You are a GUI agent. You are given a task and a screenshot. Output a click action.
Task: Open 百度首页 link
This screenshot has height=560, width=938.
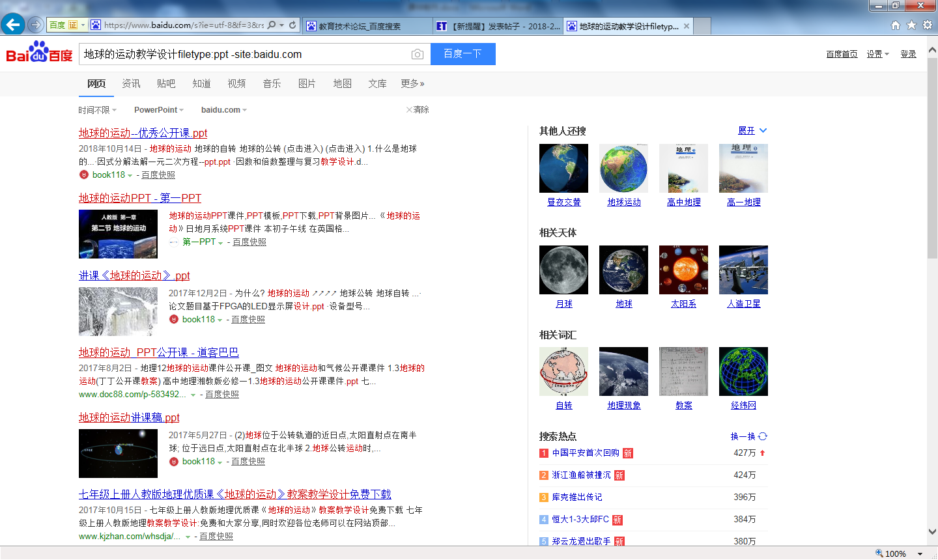point(842,54)
